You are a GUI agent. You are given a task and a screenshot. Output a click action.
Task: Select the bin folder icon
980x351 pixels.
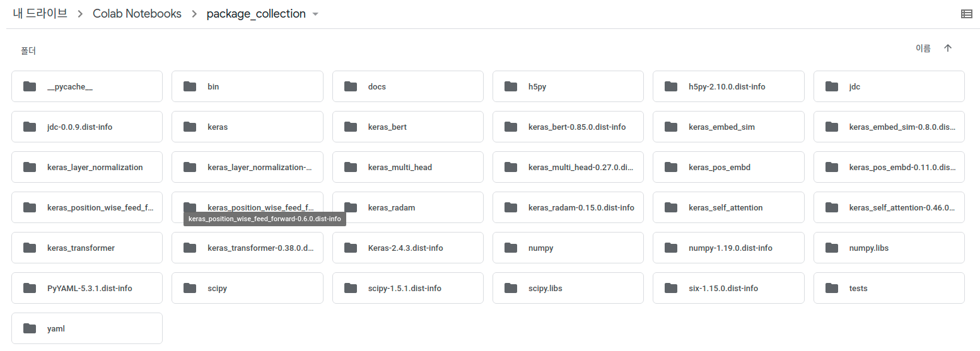(x=190, y=86)
